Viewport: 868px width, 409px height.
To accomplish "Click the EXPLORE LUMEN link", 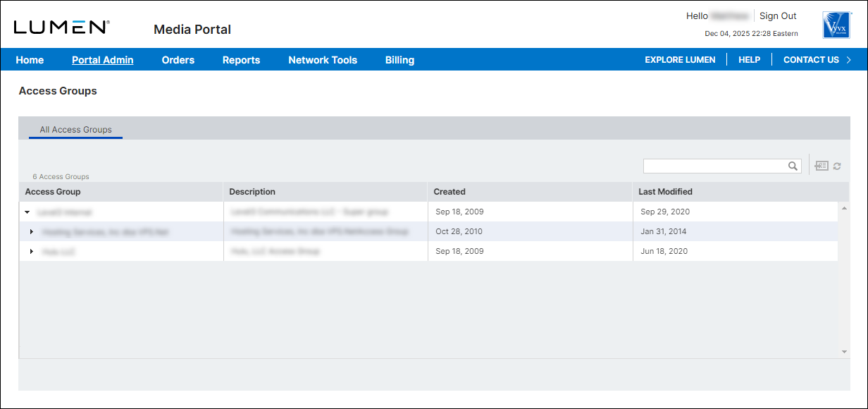I will pyautogui.click(x=680, y=60).
